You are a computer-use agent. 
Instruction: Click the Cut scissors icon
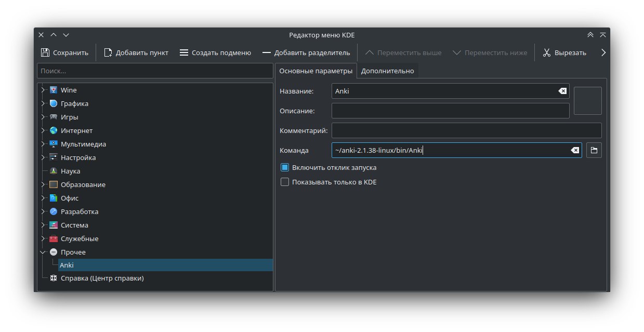(x=547, y=52)
